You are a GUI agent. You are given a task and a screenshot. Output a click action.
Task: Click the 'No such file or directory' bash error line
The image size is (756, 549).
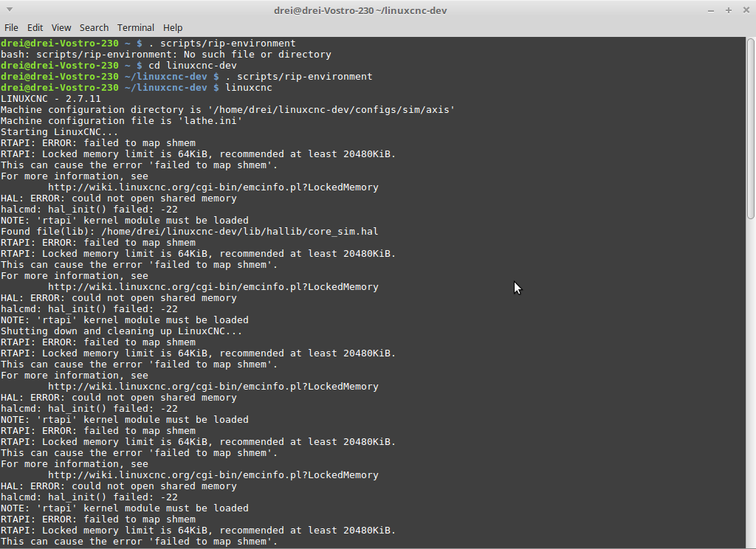pyautogui.click(x=166, y=55)
